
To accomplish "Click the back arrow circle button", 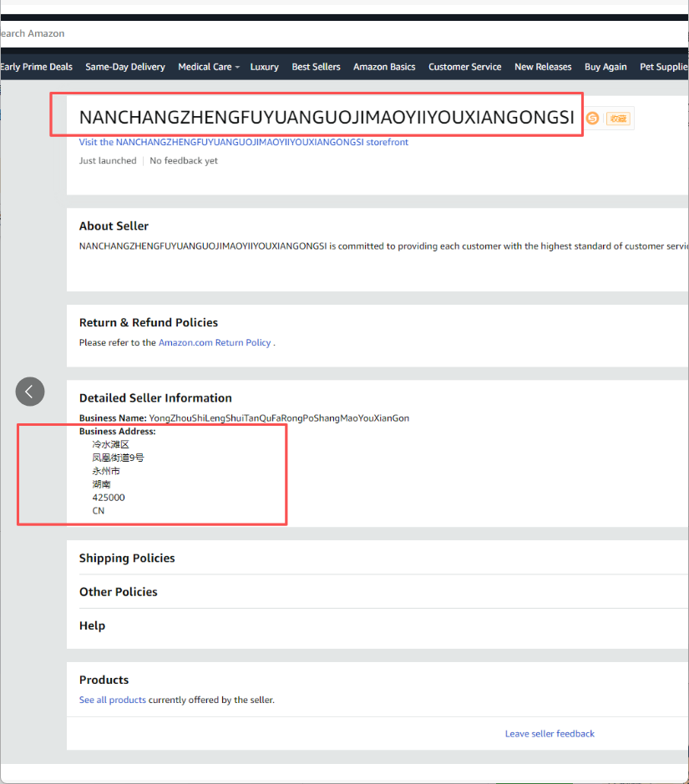I will tap(30, 392).
